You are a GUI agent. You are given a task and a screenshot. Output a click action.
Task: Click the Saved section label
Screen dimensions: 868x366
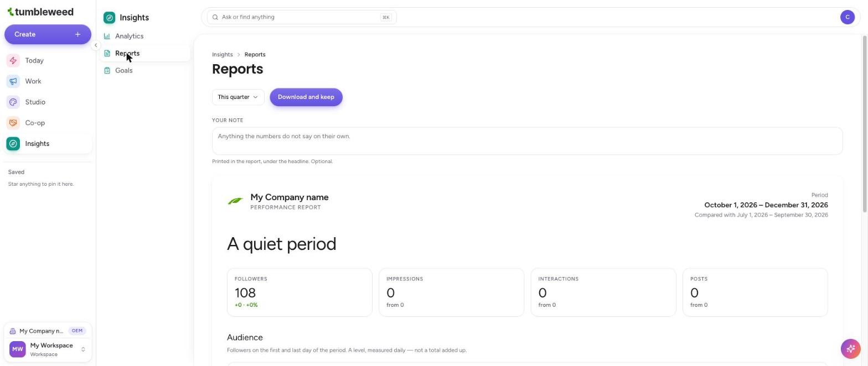pyautogui.click(x=16, y=172)
